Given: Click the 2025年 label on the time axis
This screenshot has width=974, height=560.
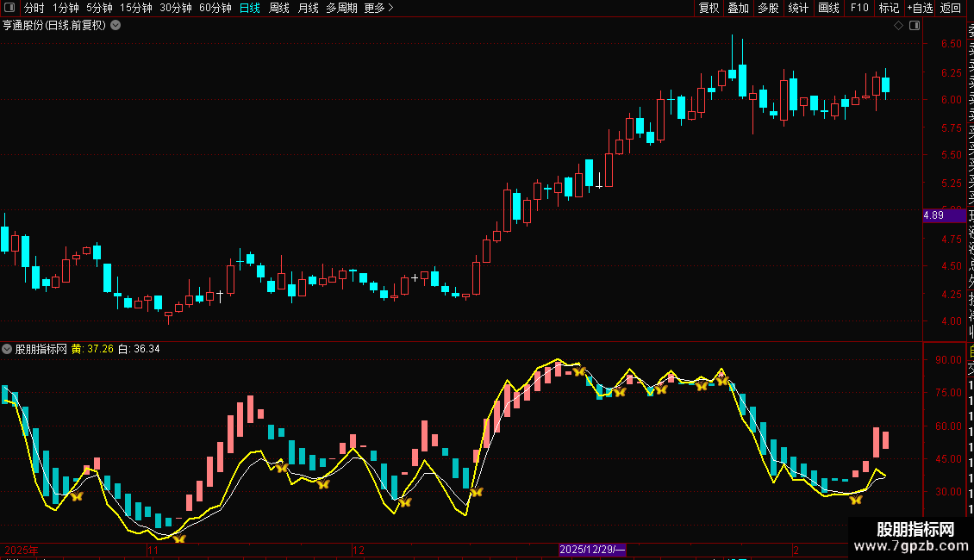Looking at the screenshot, I should coord(22,550).
